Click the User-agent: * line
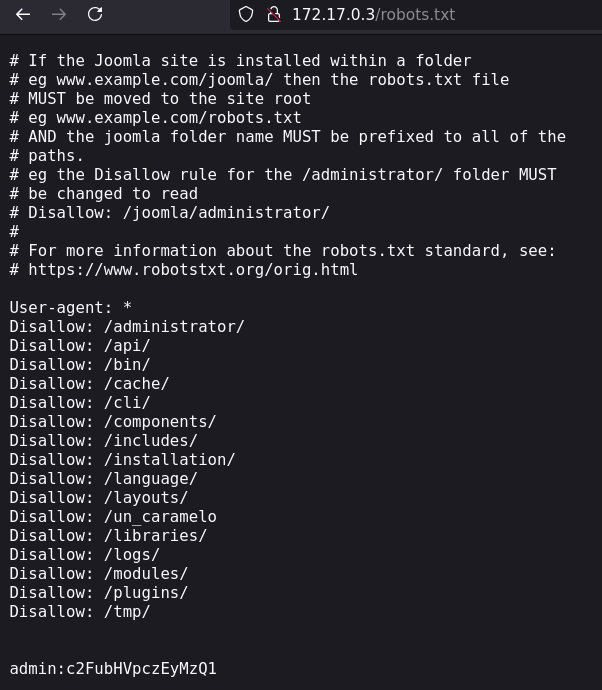This screenshot has height=690, width=602. point(70,307)
